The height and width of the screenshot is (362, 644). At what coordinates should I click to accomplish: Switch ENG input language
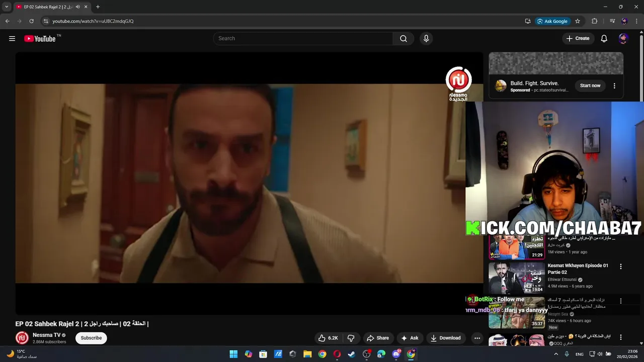point(580,354)
